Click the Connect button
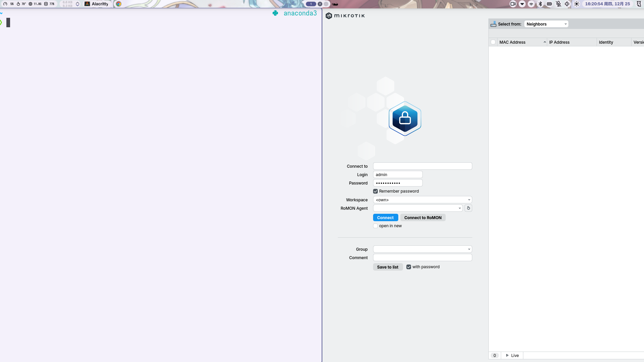Image resolution: width=644 pixels, height=362 pixels. tap(386, 218)
